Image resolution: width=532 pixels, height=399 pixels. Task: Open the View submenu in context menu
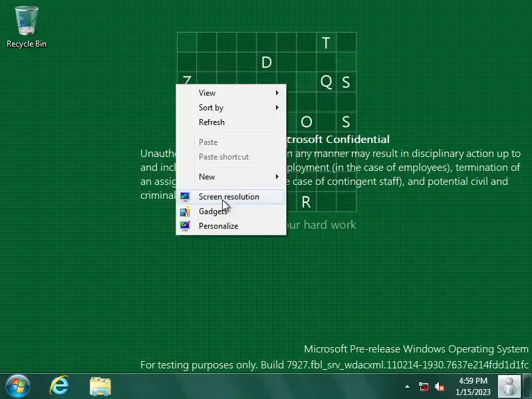pos(231,93)
